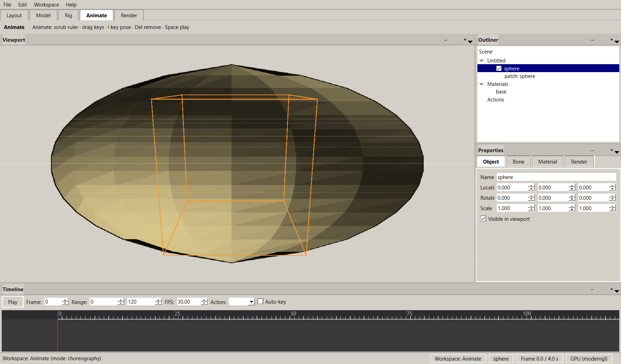Switch to the Model workspace tab

43,16
